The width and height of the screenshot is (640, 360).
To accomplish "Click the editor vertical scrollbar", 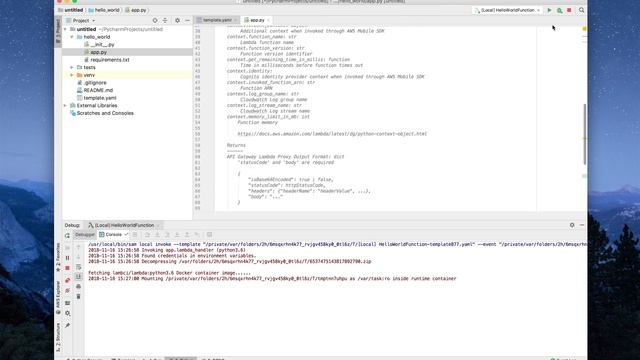I will tap(584, 134).
